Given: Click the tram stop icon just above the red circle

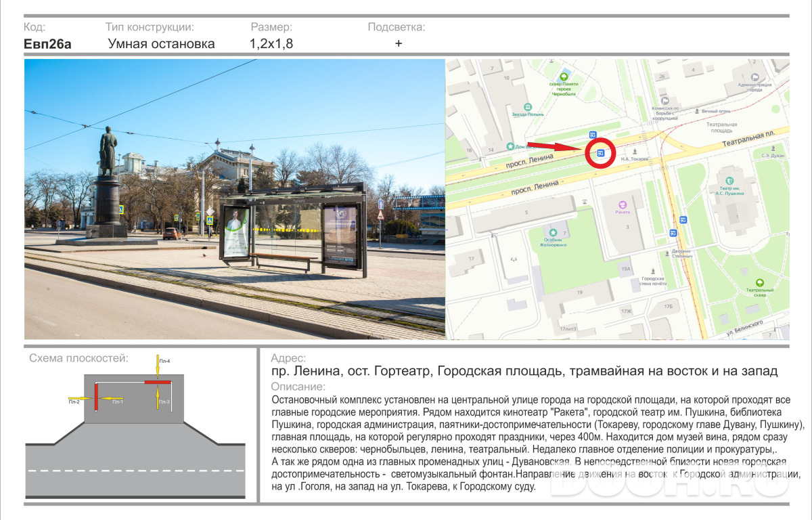Looking at the screenshot, I should [x=593, y=134].
